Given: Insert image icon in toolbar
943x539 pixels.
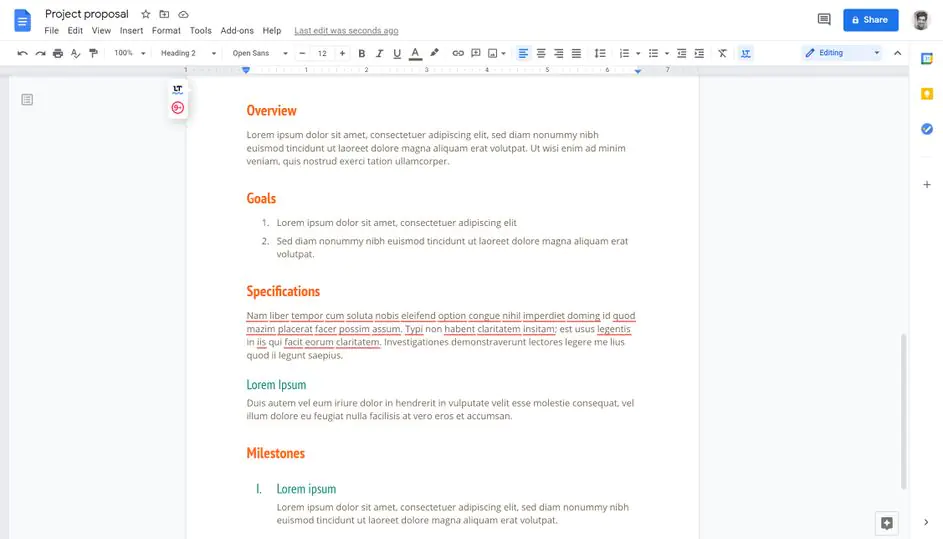Looking at the screenshot, I should (x=493, y=54).
